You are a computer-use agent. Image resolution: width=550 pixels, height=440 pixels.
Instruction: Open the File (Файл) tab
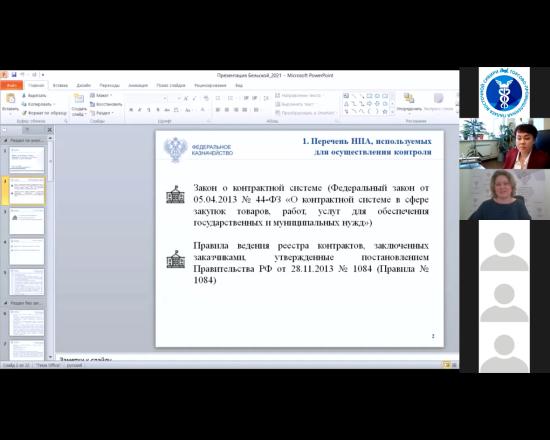click(x=12, y=85)
